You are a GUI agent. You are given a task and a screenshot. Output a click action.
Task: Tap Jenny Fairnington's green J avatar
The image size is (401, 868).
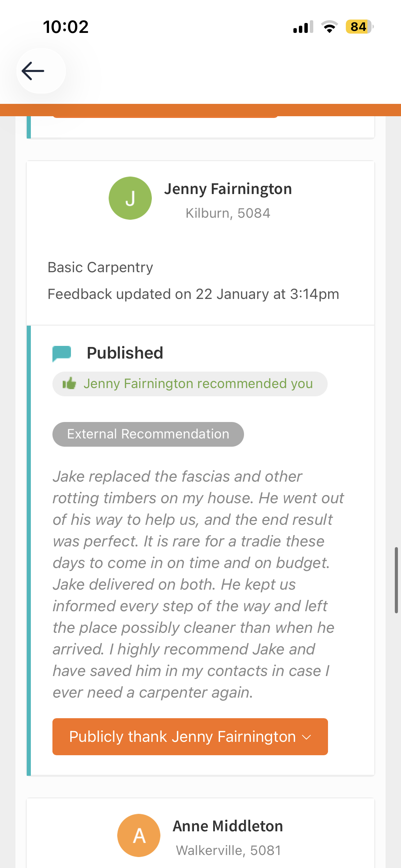[x=130, y=198]
